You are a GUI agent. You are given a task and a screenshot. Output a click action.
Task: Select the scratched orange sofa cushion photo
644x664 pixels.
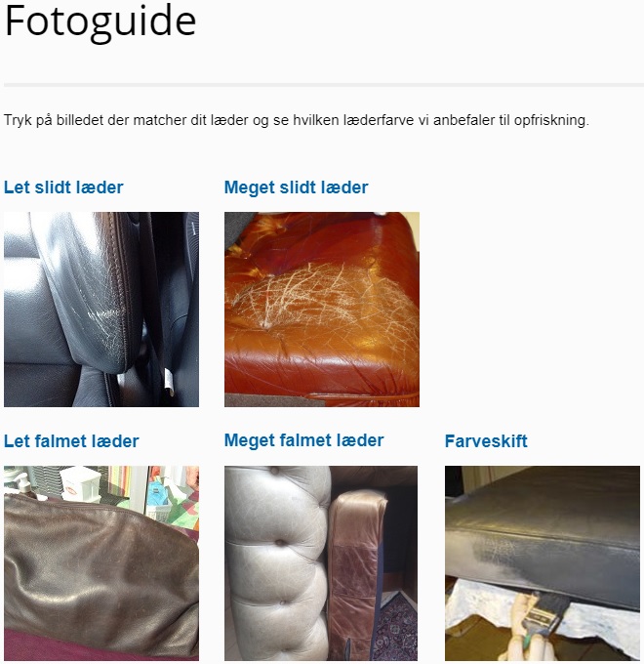(x=322, y=310)
